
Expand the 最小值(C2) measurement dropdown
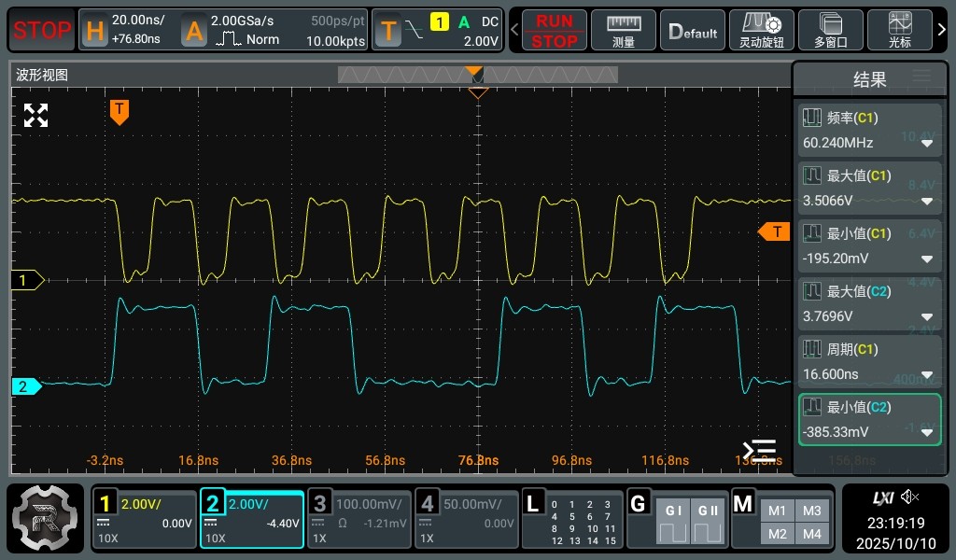(927, 433)
